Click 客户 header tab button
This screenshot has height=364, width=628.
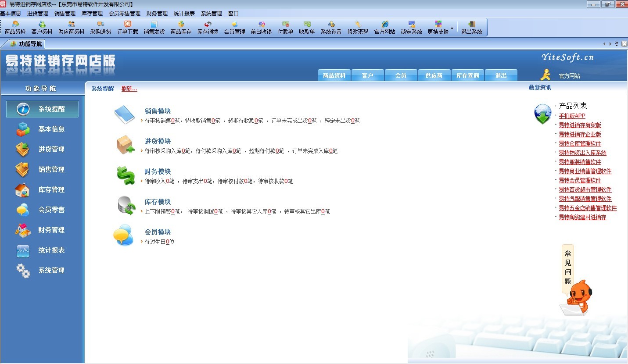pos(368,75)
